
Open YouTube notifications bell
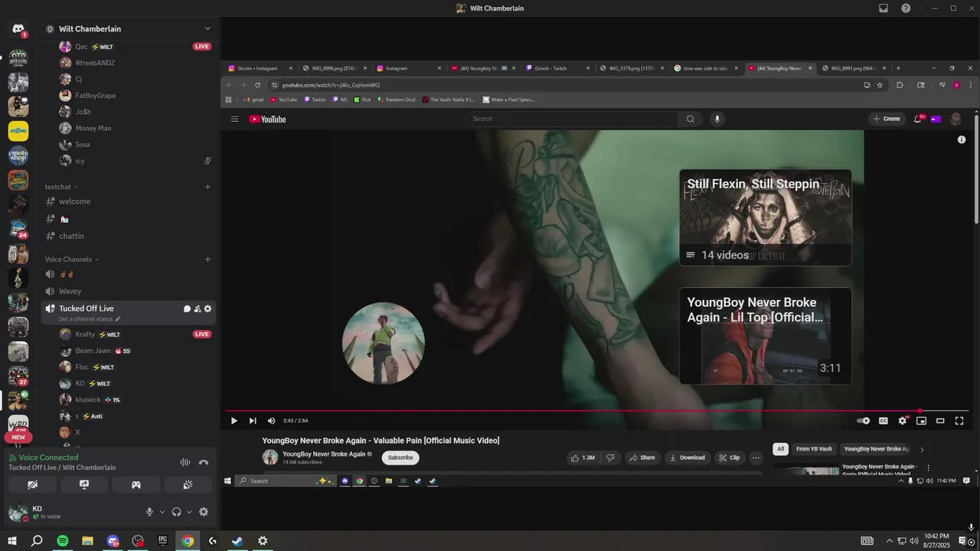919,119
